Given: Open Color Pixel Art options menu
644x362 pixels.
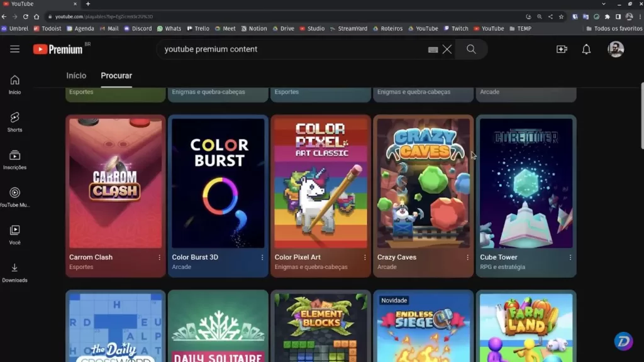Looking at the screenshot, I should pos(365,257).
